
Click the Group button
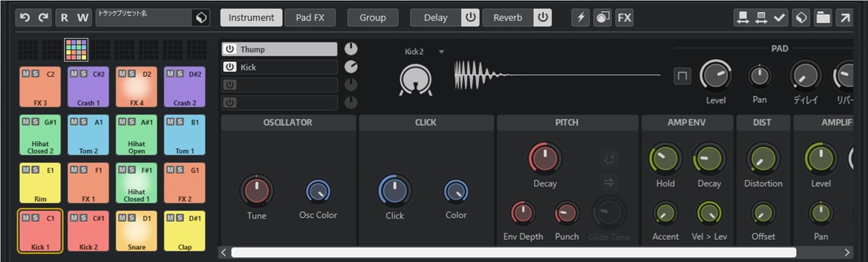373,17
